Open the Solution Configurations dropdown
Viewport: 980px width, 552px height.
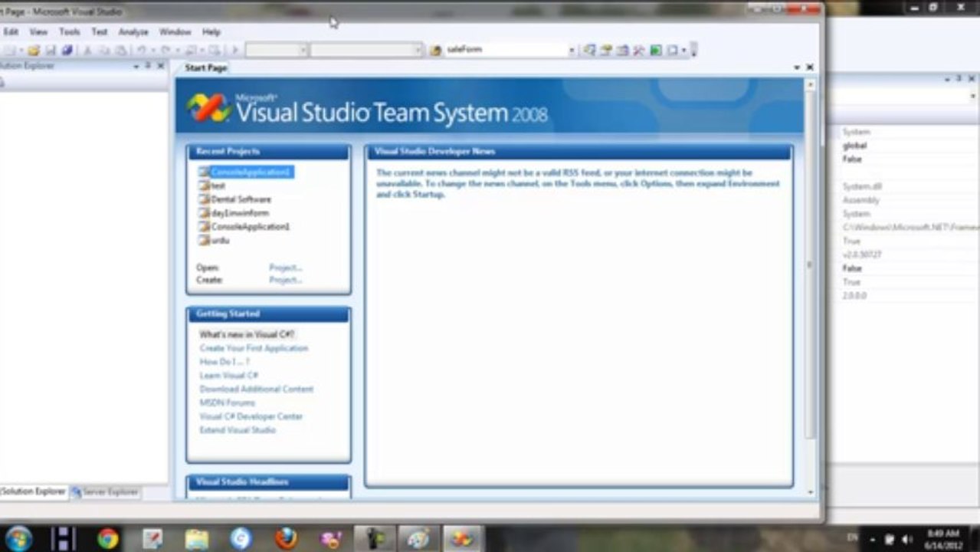tap(303, 51)
